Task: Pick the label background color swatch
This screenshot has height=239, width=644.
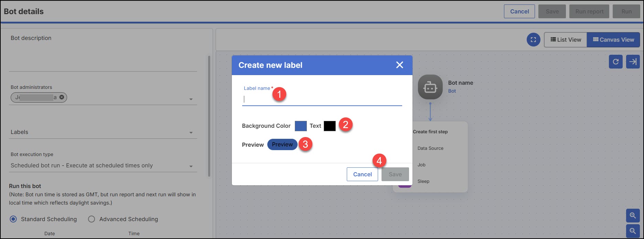Action: 301,126
